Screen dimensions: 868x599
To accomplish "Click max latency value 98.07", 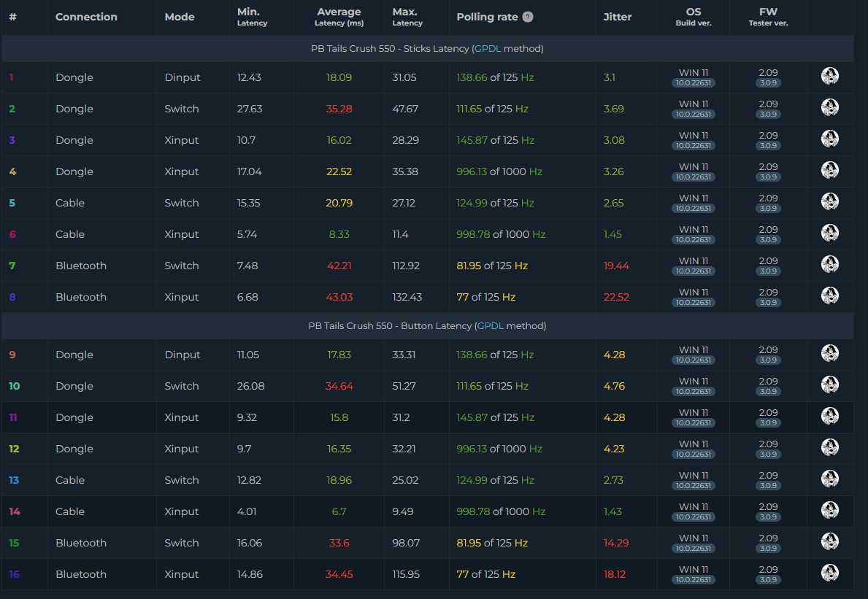I will [406, 543].
